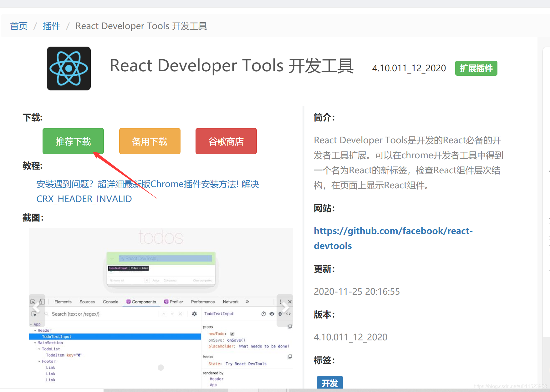Viewport: 550px width, 392px height.
Task: Select the TodoItem key="0" row
Action: click(64, 355)
